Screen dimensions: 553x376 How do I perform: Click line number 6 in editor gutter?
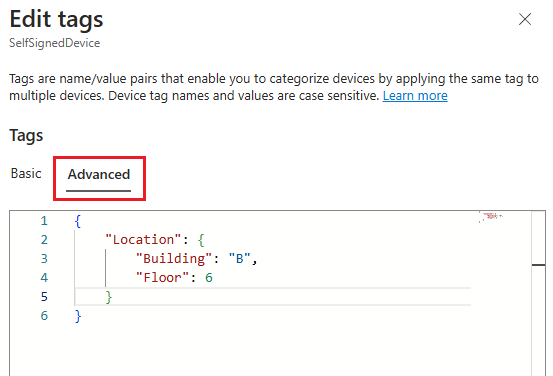pos(44,316)
